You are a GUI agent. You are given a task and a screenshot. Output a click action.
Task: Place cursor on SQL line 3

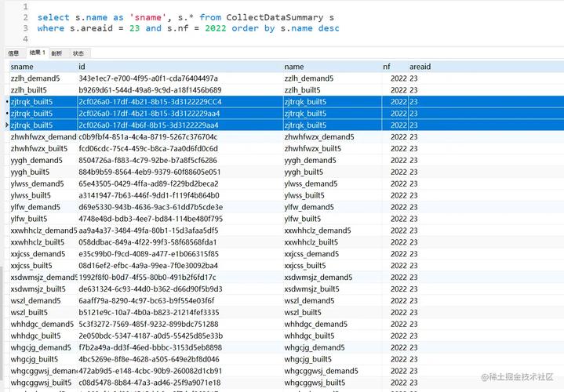coord(188,28)
